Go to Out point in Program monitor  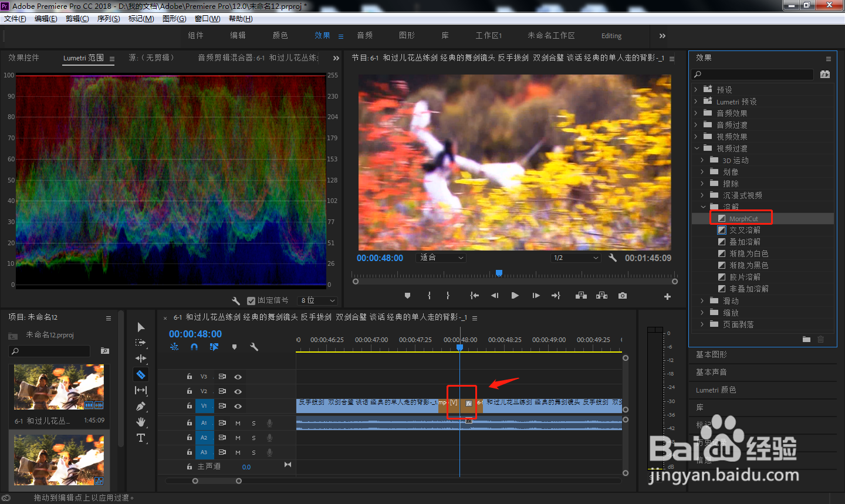[556, 296]
